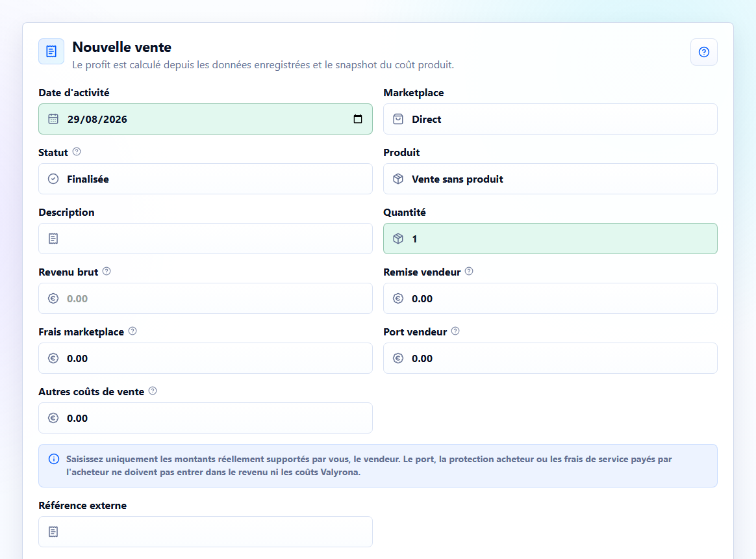Click the Revenu brut help icon
Image resolution: width=756 pixels, height=559 pixels.
click(x=107, y=271)
